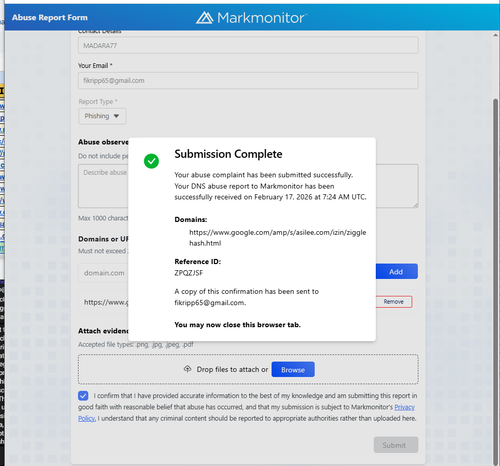Click 'You may now close this browser tab' text
The width and height of the screenshot is (500, 466).
click(x=237, y=325)
